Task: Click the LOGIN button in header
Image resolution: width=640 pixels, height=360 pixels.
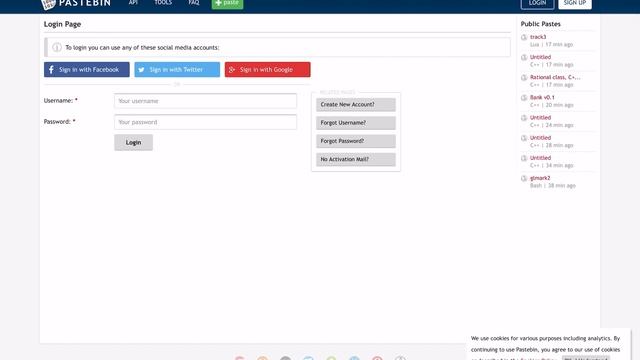Action: (537, 3)
